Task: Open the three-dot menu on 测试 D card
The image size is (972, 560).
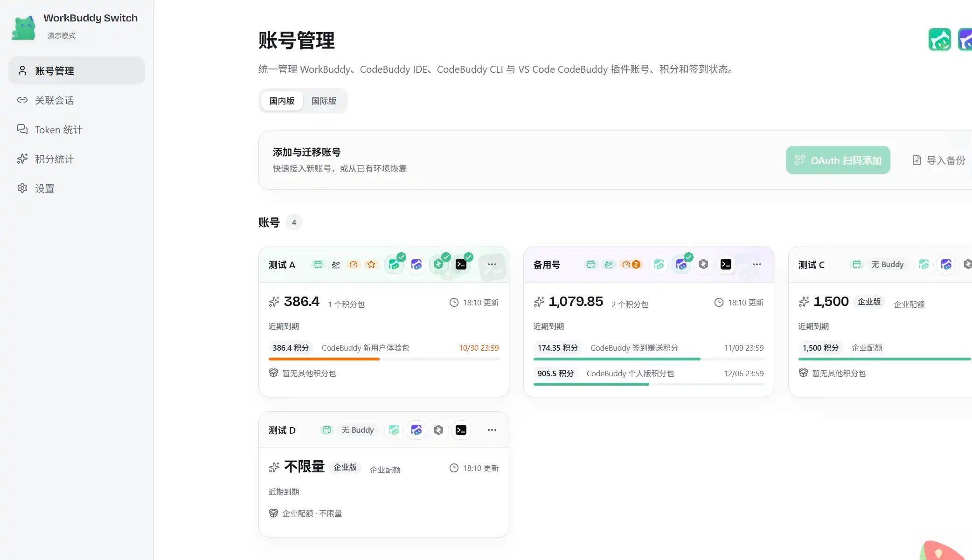Action: [492, 430]
